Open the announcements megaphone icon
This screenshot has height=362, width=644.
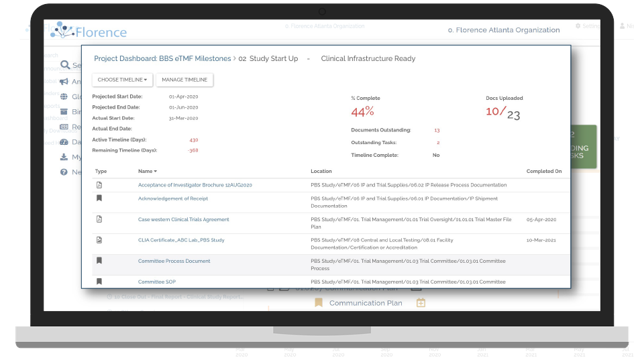64,81
